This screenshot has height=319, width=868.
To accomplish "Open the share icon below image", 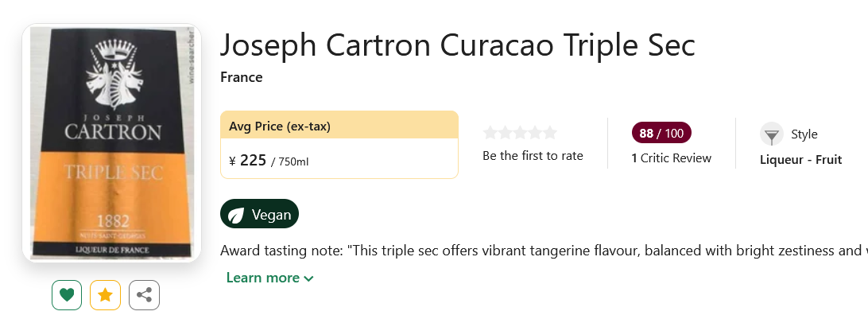I will tap(144, 295).
